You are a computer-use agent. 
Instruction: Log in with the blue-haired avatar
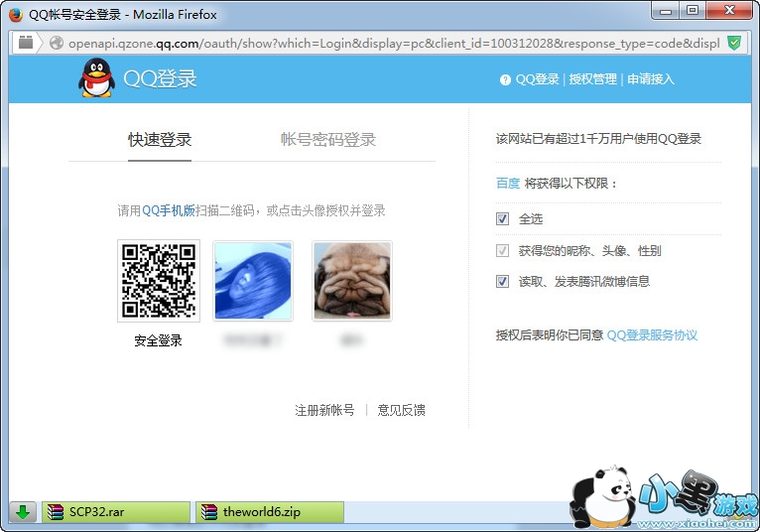tap(253, 281)
